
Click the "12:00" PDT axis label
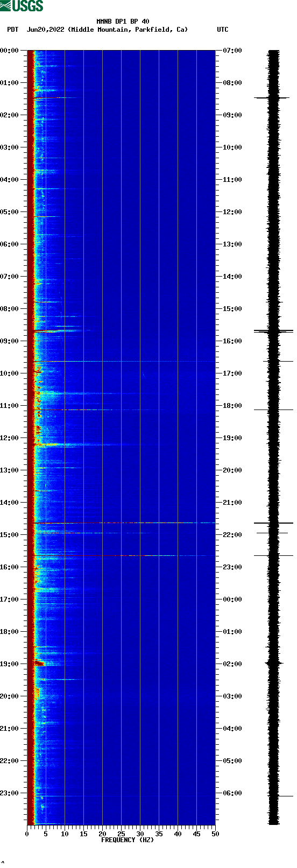9,438
